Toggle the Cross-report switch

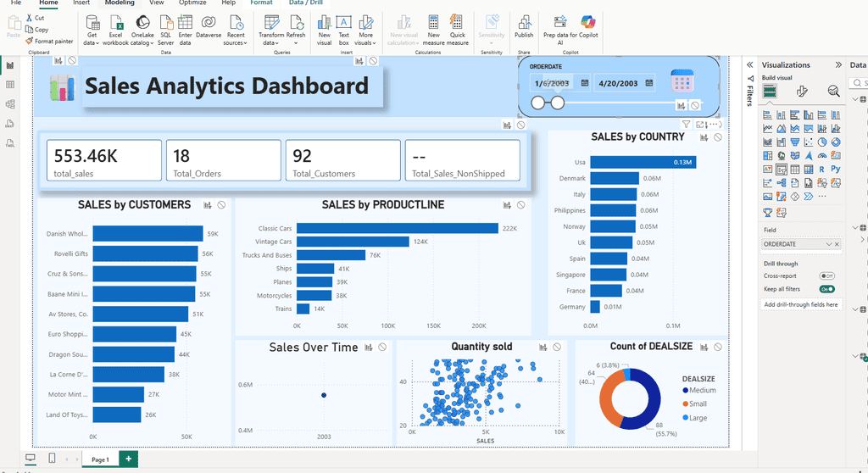(x=827, y=275)
